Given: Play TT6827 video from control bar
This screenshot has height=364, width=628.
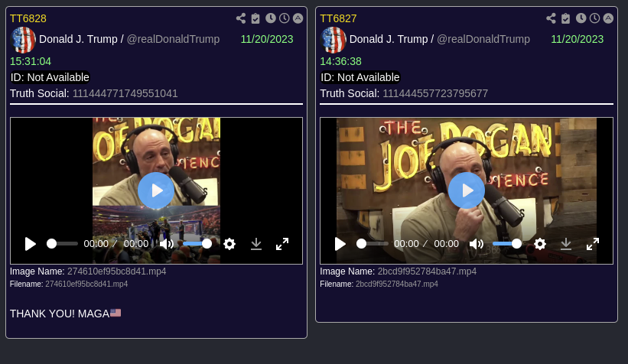Looking at the screenshot, I should pos(340,244).
